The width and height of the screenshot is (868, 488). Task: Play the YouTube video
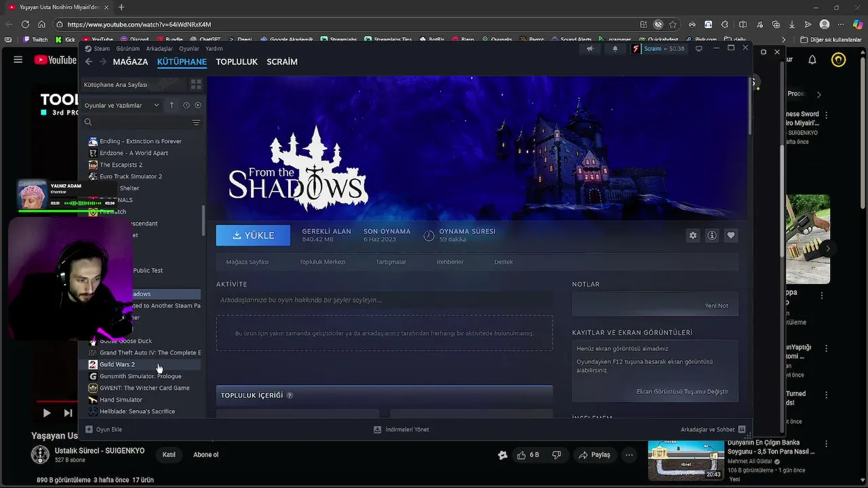[46, 413]
